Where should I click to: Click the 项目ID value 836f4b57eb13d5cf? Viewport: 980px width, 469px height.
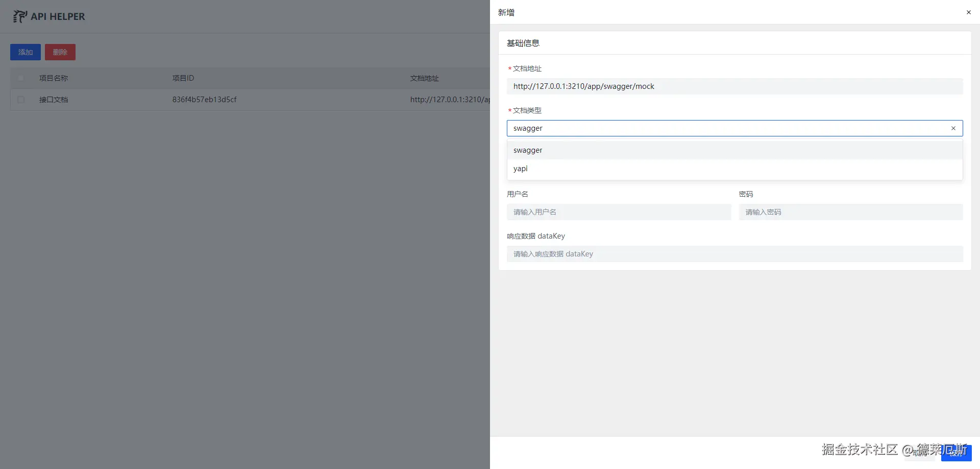[x=204, y=100]
